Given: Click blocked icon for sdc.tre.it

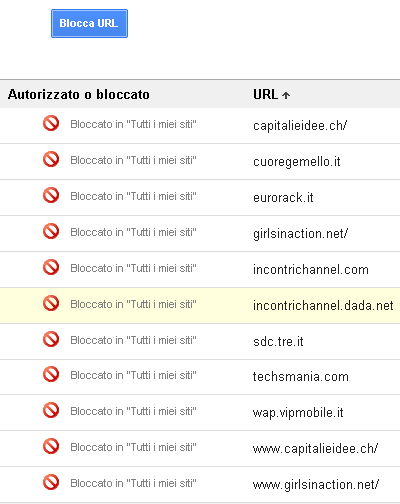Looking at the screenshot, I should (51, 339).
